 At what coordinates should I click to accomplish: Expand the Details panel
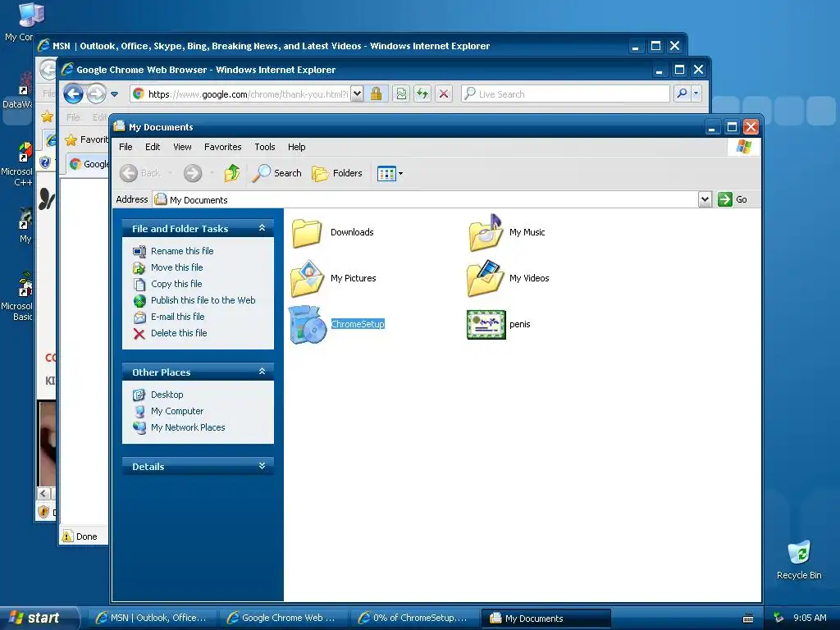click(262, 466)
